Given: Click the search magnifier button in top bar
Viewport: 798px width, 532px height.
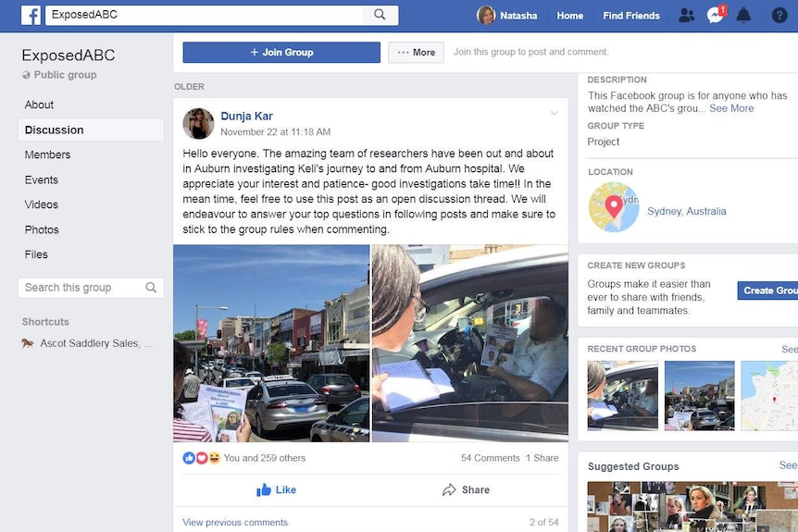Looking at the screenshot, I should [380, 15].
